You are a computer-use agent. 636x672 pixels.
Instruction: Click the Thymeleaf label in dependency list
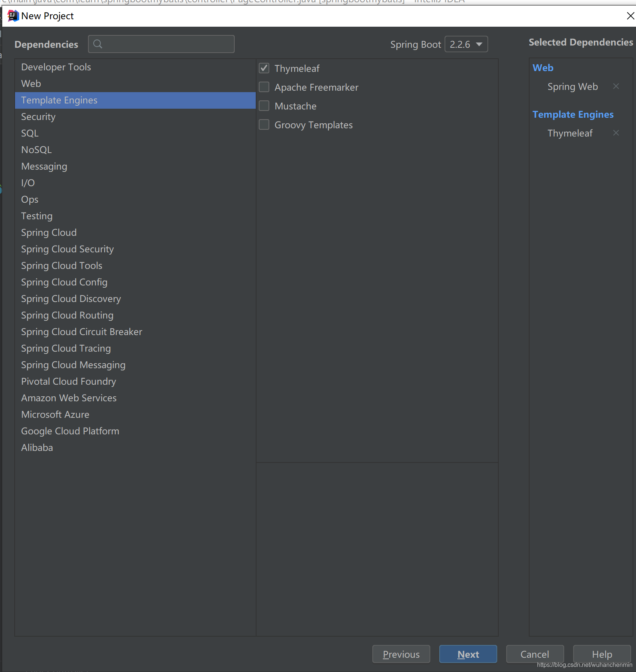point(297,69)
